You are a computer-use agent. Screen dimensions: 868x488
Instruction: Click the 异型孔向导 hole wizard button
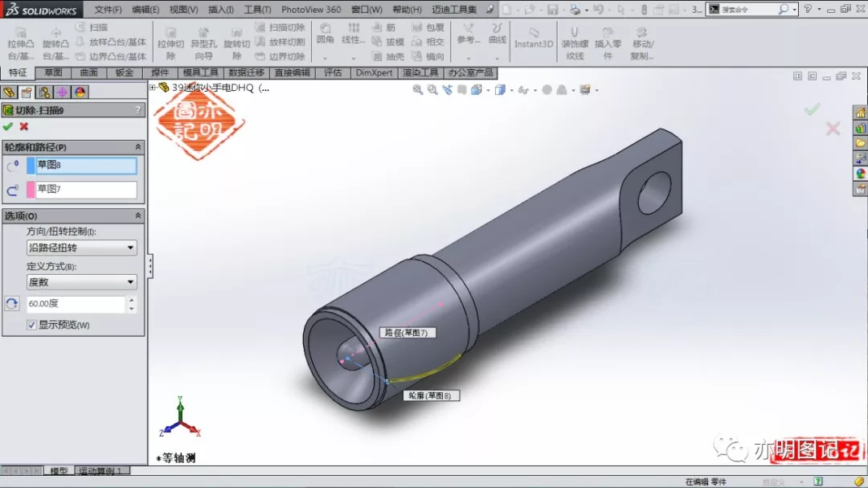click(203, 43)
